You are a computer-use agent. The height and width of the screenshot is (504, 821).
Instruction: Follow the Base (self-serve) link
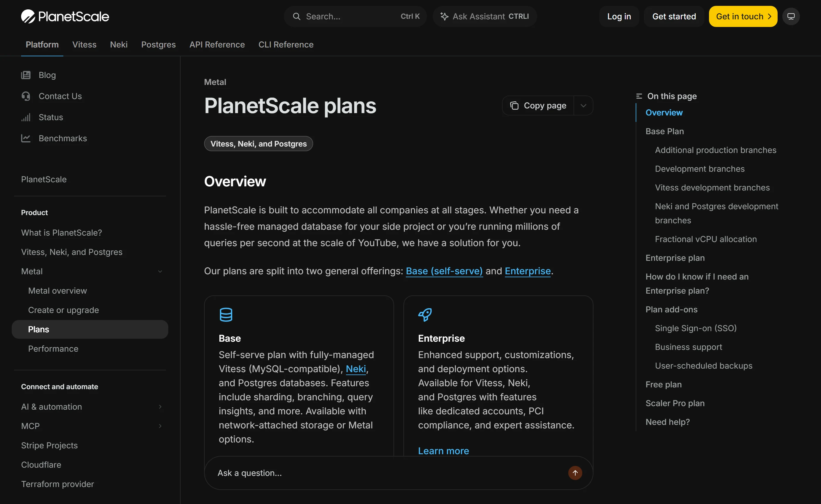[444, 271]
